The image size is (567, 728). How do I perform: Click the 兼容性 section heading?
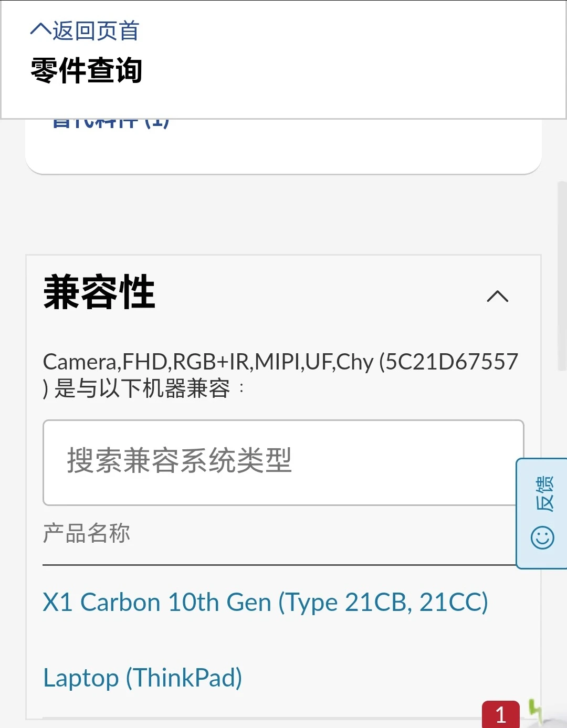(99, 292)
